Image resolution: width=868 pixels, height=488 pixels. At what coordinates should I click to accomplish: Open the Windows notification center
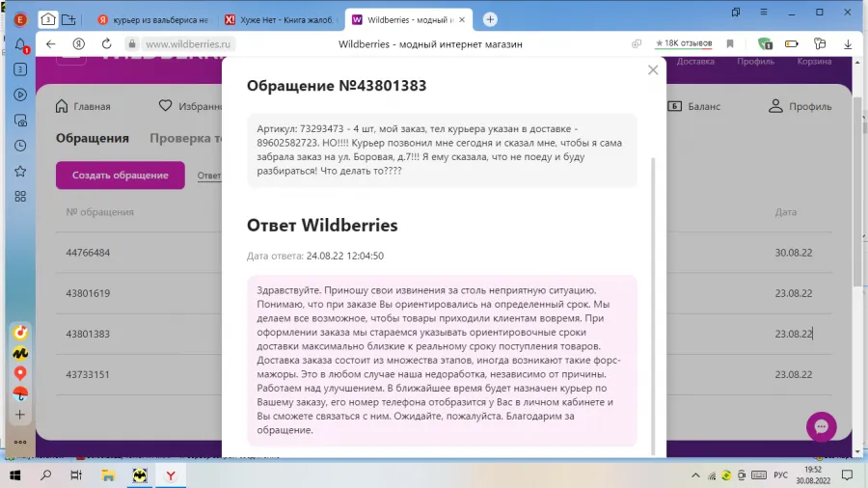click(847, 475)
